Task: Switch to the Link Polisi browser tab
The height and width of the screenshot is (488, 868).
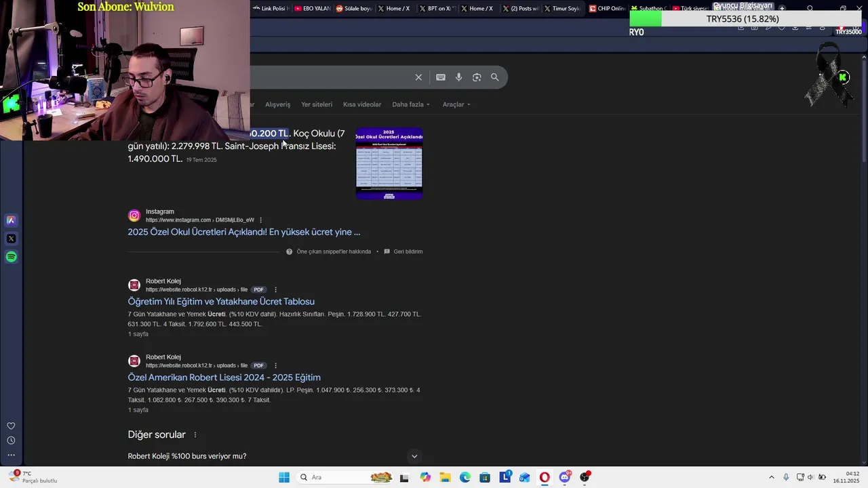Action: pyautogui.click(x=271, y=9)
